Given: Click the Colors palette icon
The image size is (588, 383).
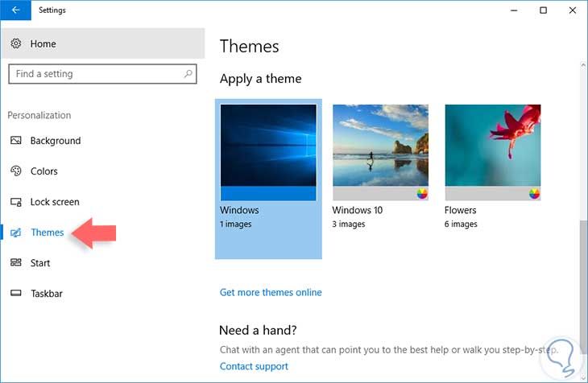Looking at the screenshot, I should [16, 171].
